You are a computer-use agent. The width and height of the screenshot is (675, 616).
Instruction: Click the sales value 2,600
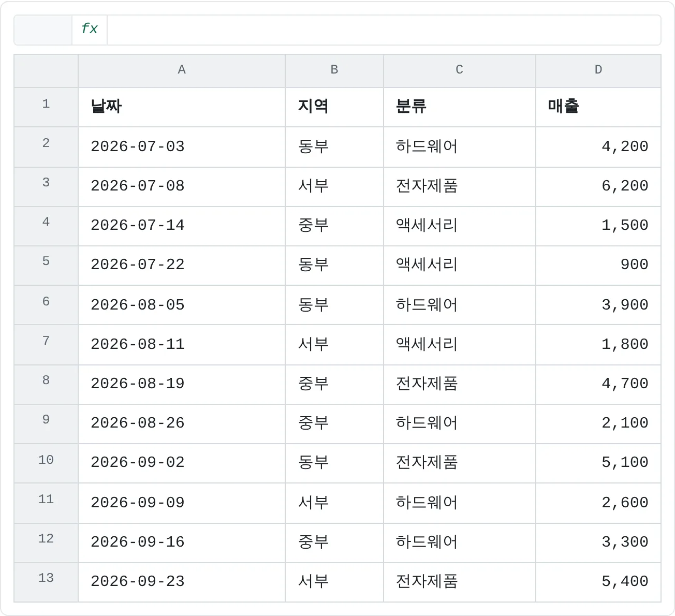(x=598, y=503)
